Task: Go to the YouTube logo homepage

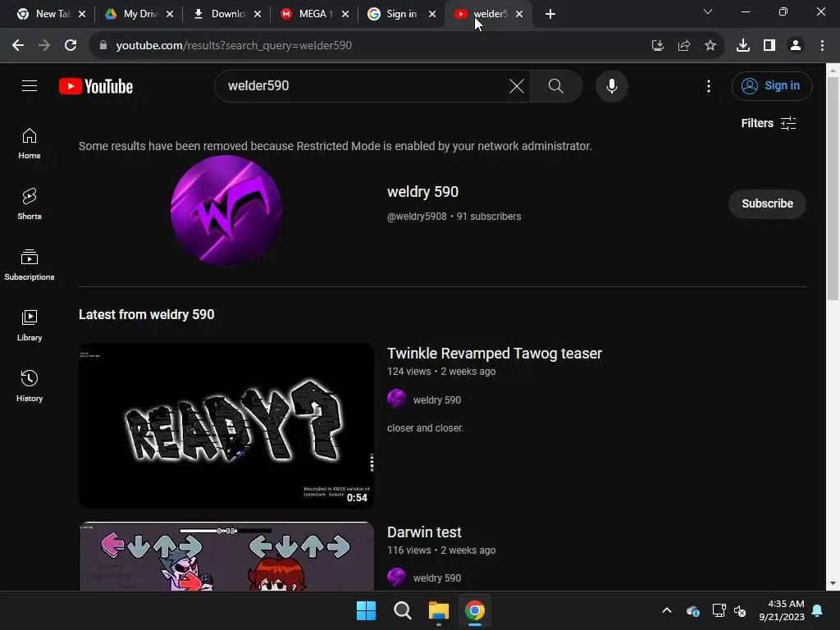Action: point(96,86)
